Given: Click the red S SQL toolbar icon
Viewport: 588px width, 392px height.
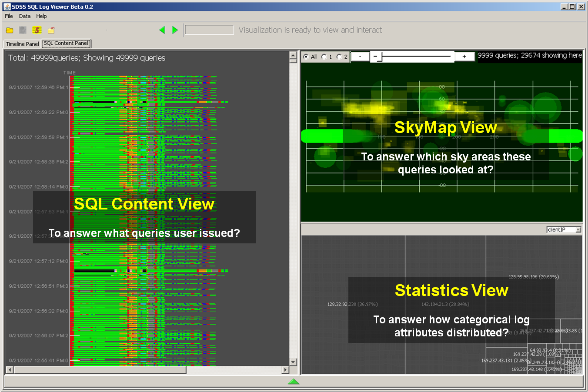Looking at the screenshot, I should pyautogui.click(x=37, y=30).
